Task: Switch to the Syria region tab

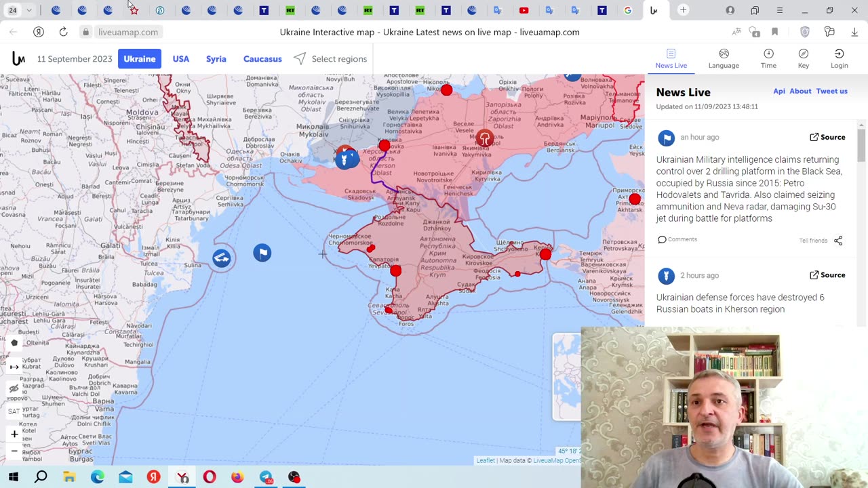Action: pyautogui.click(x=216, y=59)
